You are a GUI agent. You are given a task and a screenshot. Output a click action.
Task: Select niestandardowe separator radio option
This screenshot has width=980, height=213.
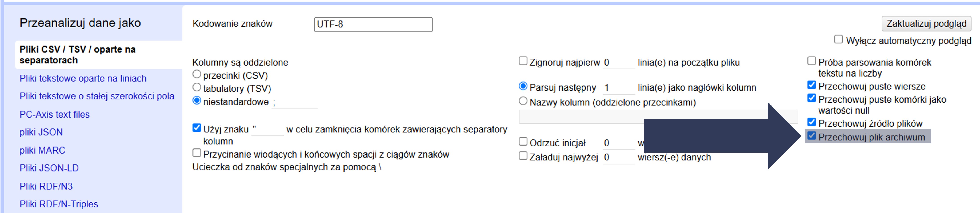197,101
